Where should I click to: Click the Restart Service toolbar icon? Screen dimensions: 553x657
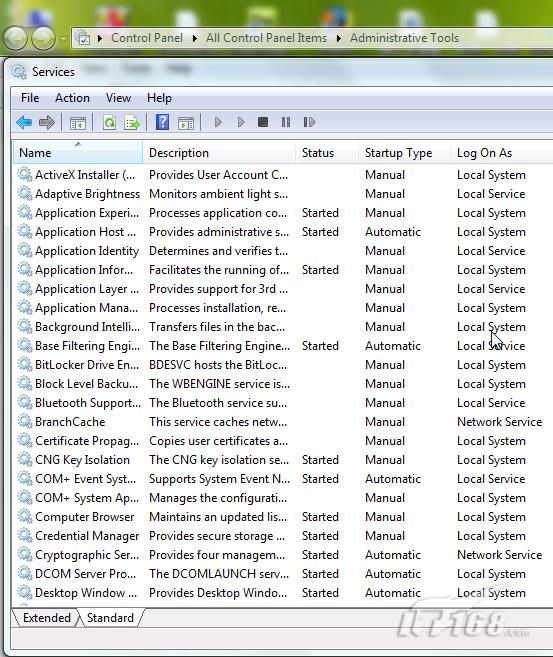309,122
